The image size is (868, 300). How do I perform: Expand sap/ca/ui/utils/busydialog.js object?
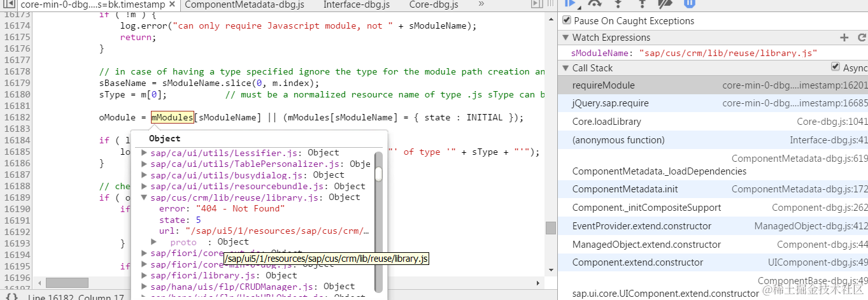[145, 175]
